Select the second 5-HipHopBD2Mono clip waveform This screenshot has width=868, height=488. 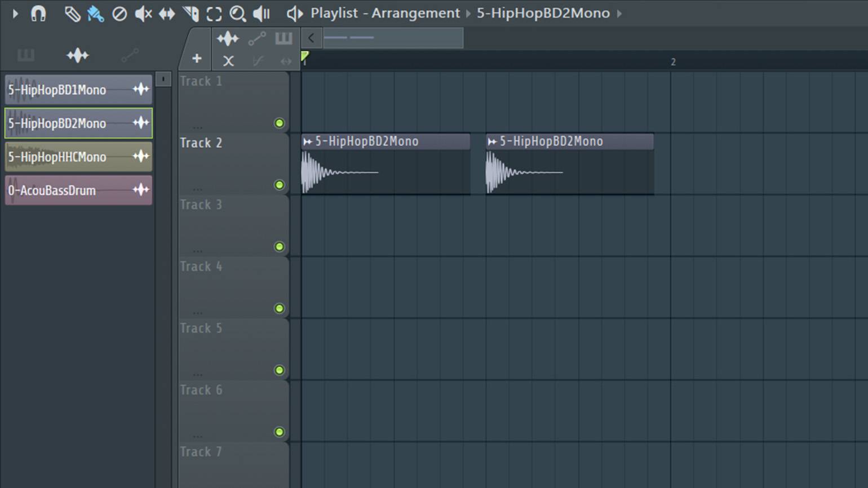coord(570,172)
